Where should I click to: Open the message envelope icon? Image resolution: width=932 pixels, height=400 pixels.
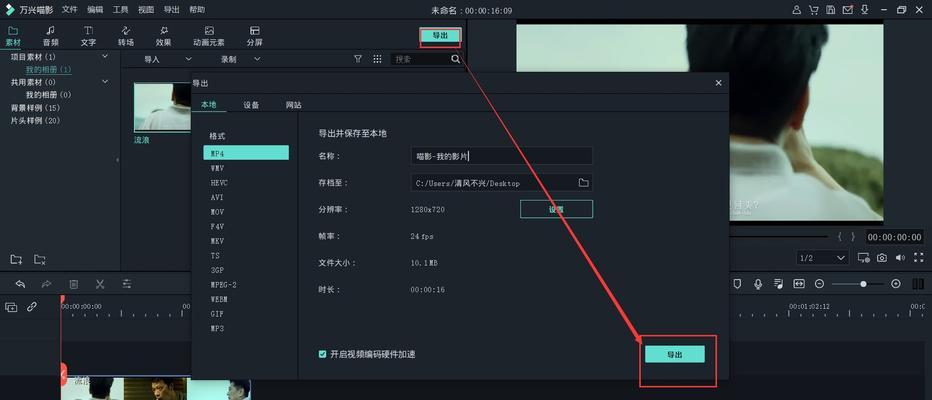click(848, 10)
